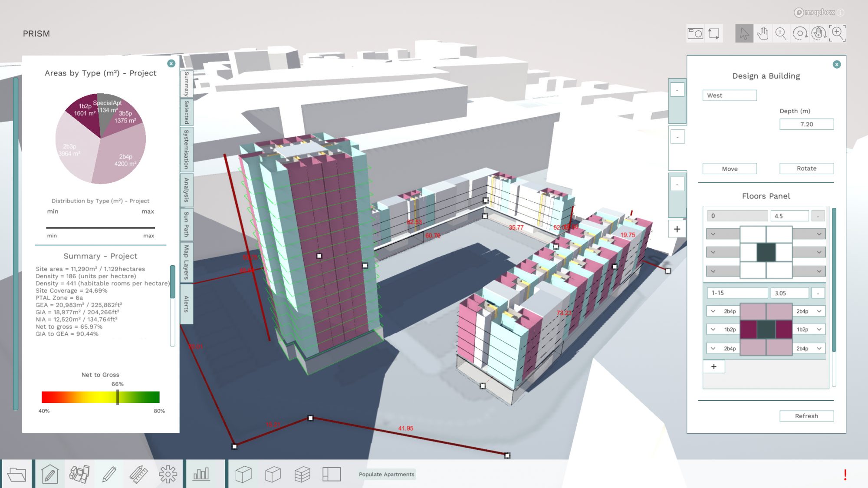Open the settings gear icon
This screenshot has width=868, height=488.
(168, 474)
